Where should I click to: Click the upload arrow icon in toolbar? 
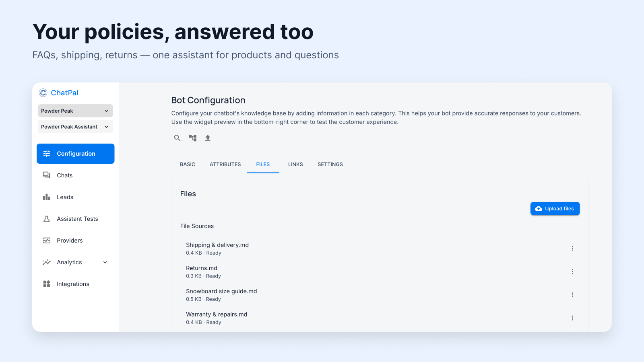coord(208,138)
